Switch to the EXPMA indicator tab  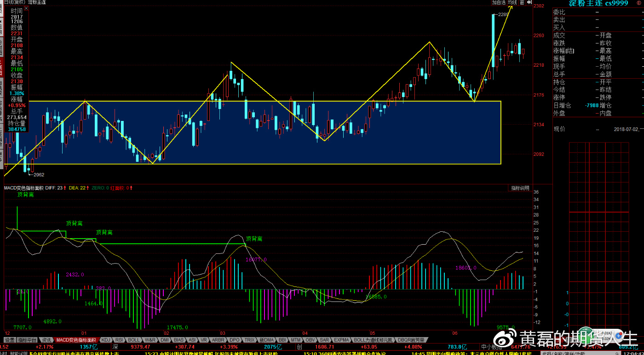click(x=342, y=340)
